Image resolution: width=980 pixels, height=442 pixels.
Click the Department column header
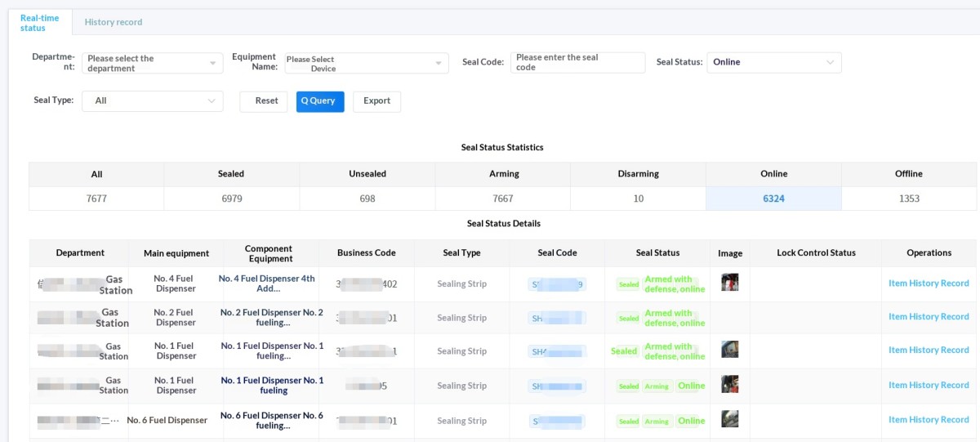[x=80, y=253]
